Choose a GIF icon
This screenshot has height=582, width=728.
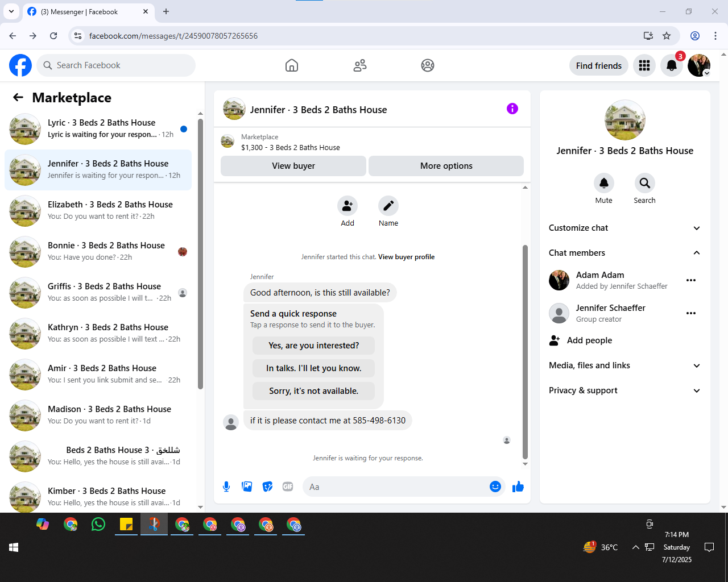[288, 487]
